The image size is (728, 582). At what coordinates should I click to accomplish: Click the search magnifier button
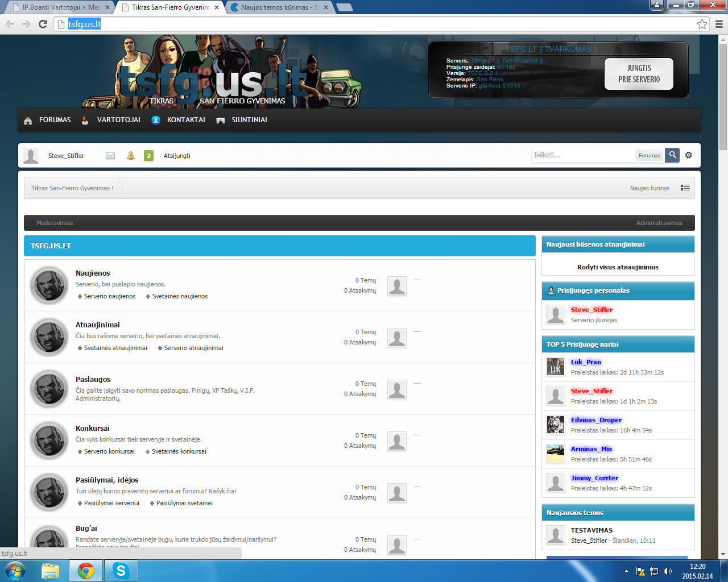672,155
